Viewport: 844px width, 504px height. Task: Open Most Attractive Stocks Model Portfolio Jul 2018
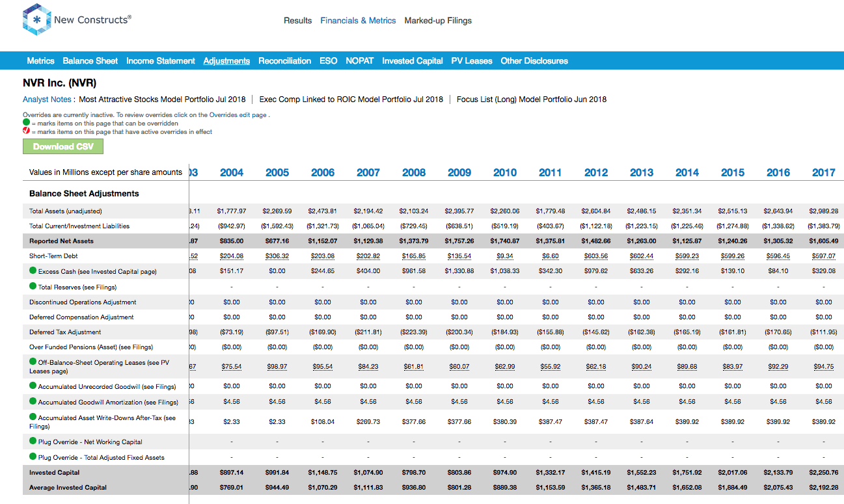(x=162, y=99)
